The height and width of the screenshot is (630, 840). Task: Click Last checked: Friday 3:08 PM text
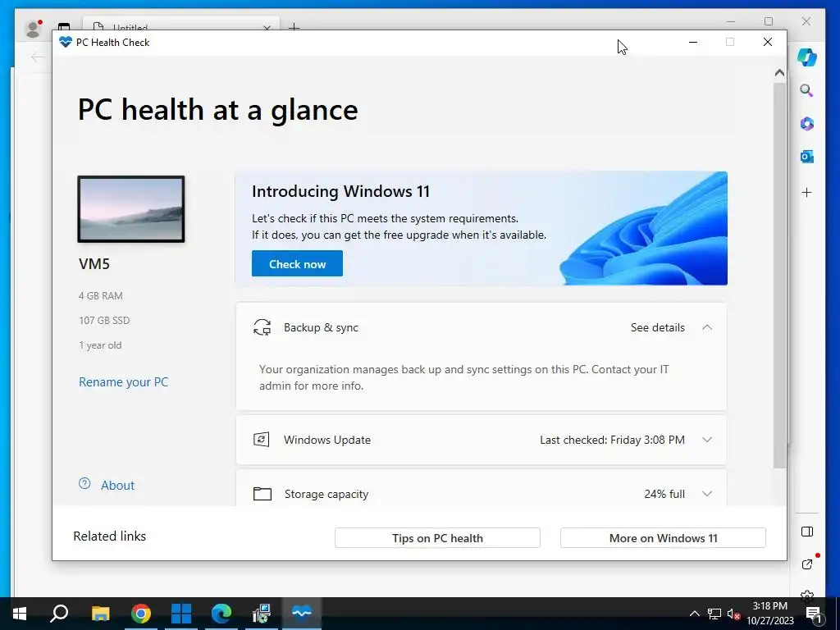coord(612,440)
